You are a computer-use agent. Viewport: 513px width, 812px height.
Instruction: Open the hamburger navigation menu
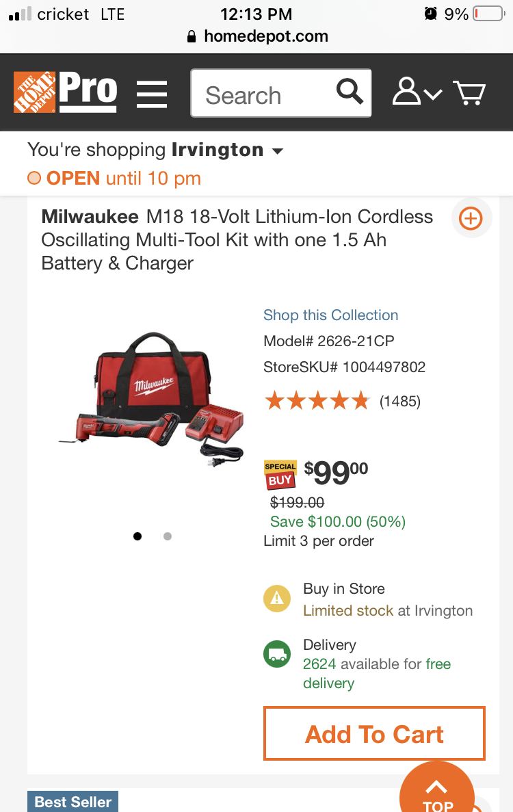click(x=152, y=94)
